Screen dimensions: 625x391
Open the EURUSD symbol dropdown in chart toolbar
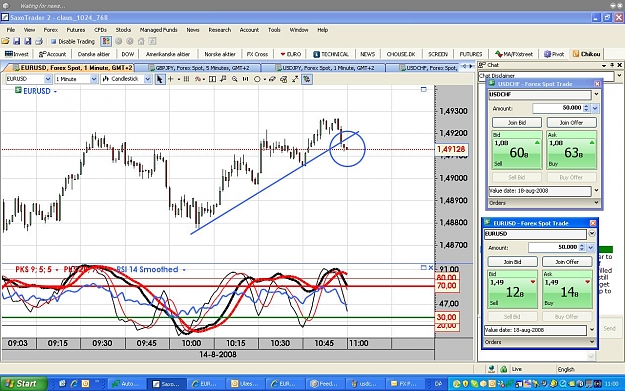48,79
